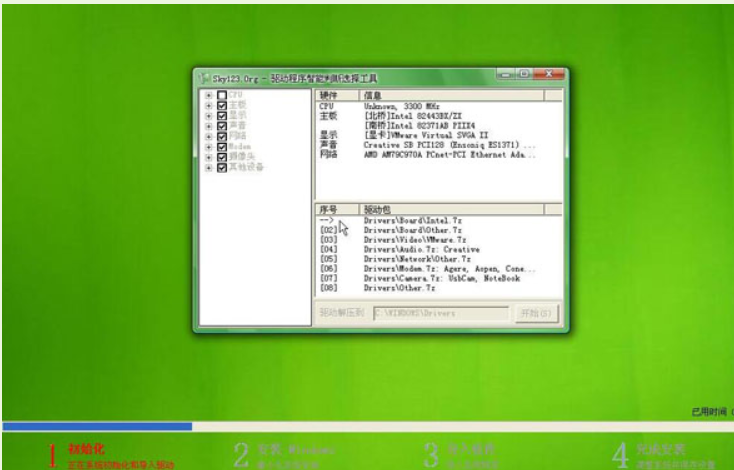Click the red step 1 初始化 indicator
The height and width of the screenshot is (470, 734).
pyautogui.click(x=85, y=450)
